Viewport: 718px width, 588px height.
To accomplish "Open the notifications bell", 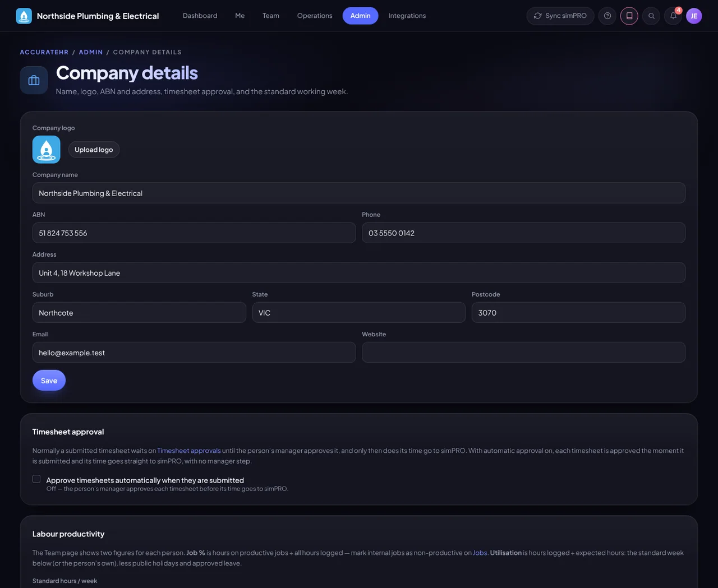I will [x=673, y=16].
